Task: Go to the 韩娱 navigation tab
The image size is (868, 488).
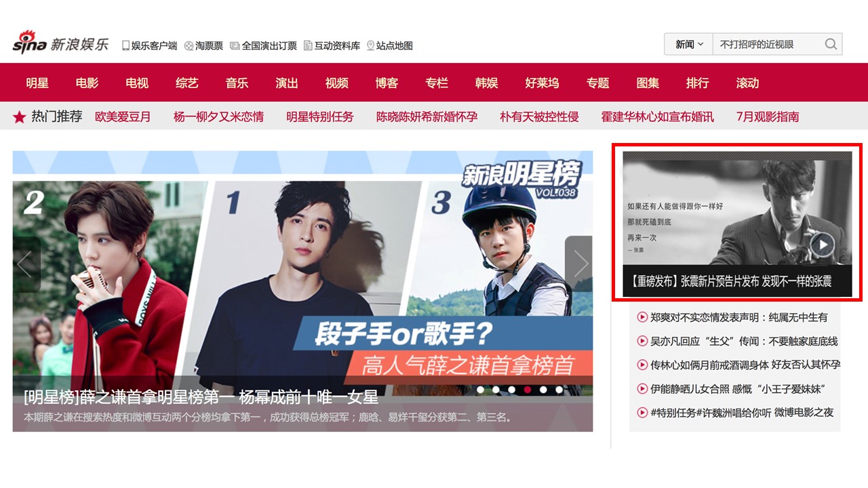Action: point(486,83)
